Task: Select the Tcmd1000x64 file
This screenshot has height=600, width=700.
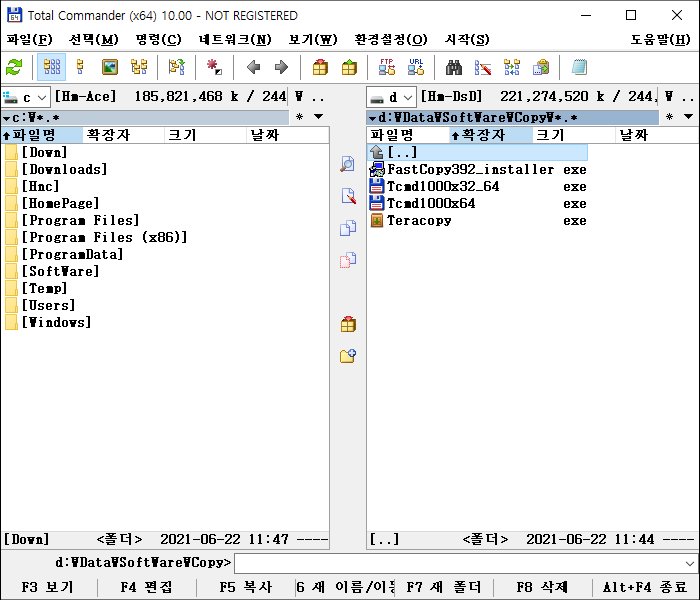Action: tap(478, 203)
